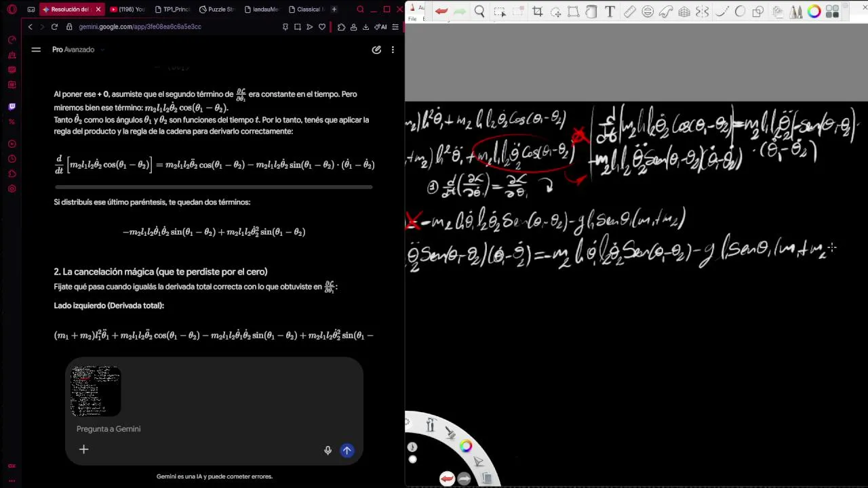Image resolution: width=868 pixels, height=488 pixels.
Task: Open the Brush palette in Sketchbook toolbar
Action: [795, 12]
